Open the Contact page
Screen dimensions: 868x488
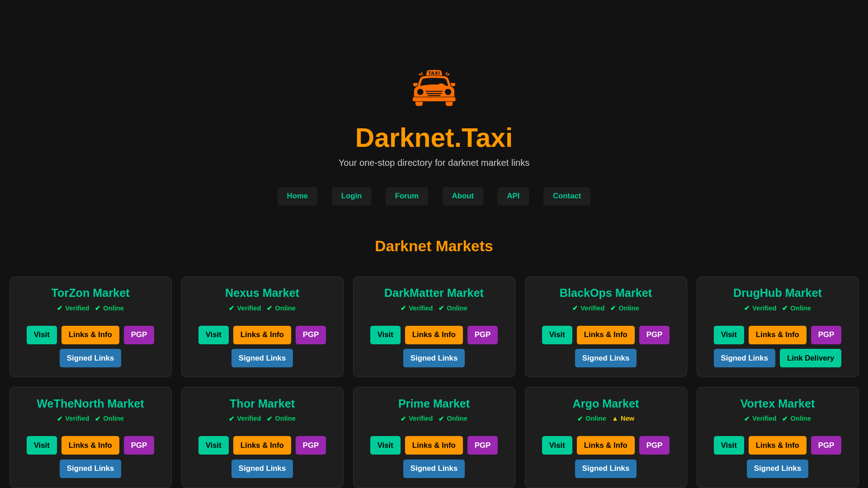[567, 196]
